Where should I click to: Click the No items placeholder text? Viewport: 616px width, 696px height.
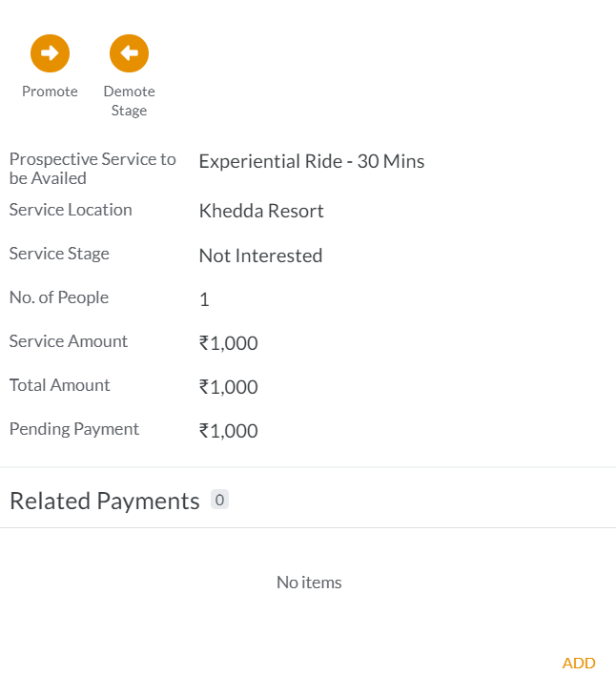tap(309, 583)
